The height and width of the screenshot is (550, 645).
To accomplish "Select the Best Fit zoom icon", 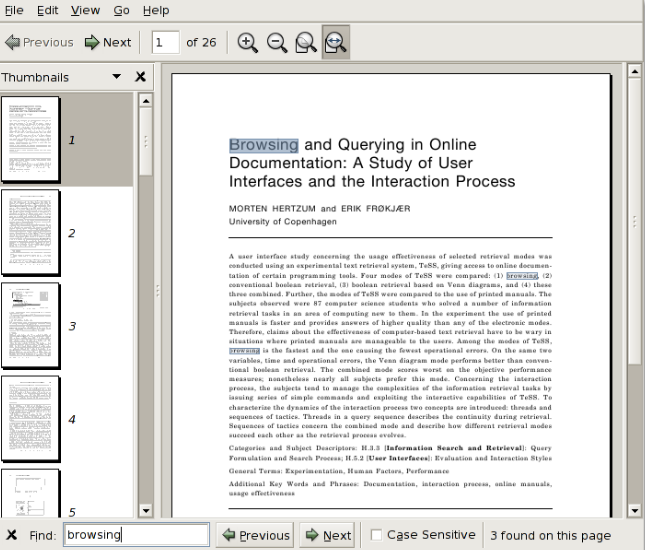I will (306, 42).
